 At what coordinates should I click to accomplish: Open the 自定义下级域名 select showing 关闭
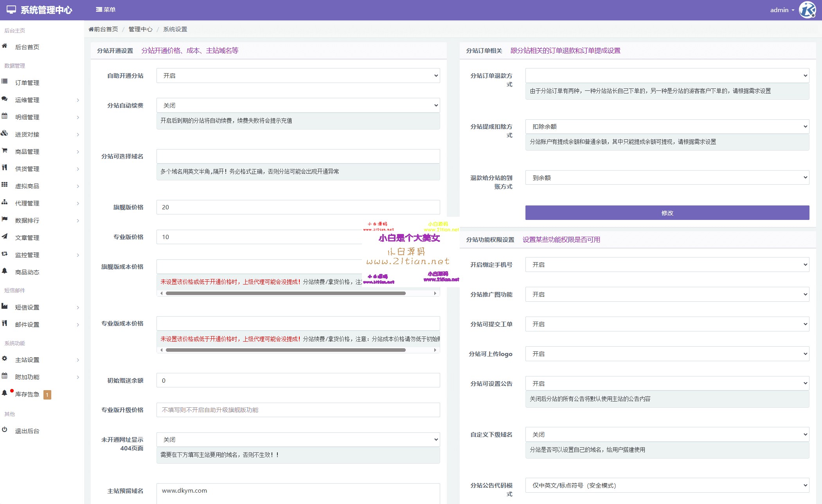(667, 434)
